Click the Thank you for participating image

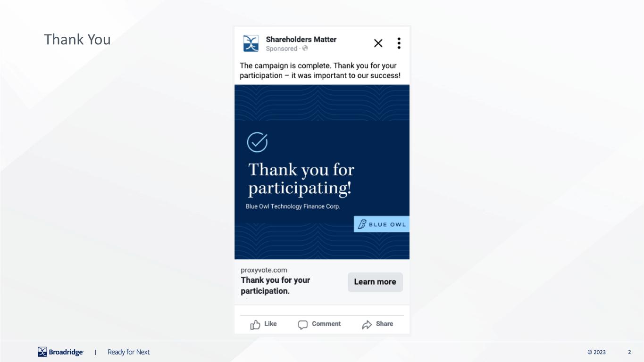322,172
